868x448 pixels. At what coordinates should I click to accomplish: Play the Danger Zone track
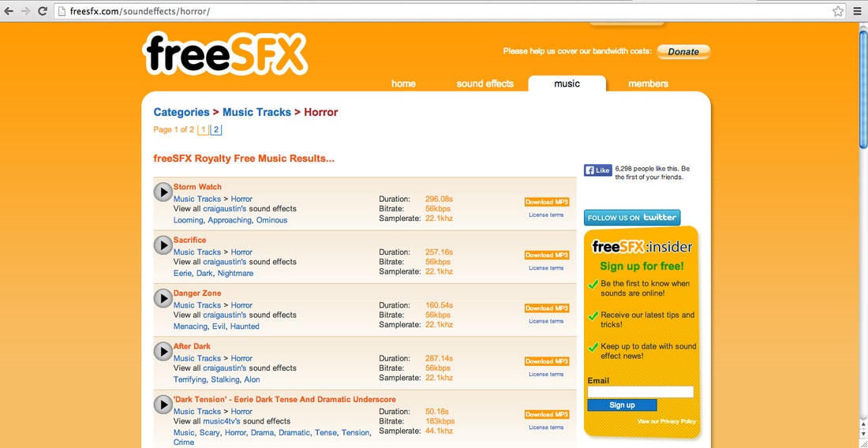pos(163,298)
